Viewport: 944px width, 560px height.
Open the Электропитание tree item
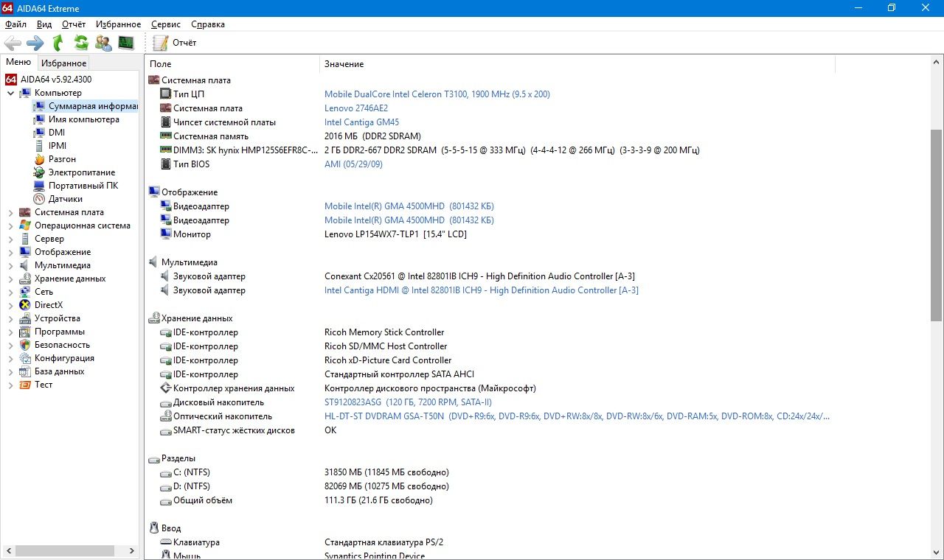(x=82, y=172)
